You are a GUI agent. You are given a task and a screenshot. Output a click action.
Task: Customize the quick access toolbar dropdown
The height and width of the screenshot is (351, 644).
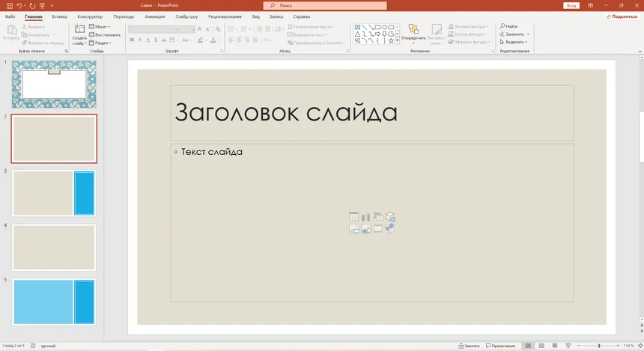pos(52,6)
